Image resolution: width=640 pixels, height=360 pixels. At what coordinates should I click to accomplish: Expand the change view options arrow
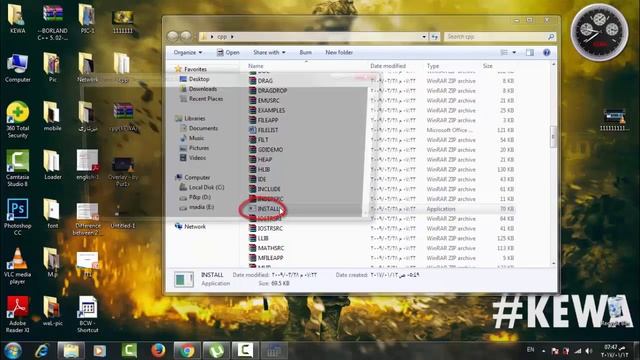(x=514, y=52)
